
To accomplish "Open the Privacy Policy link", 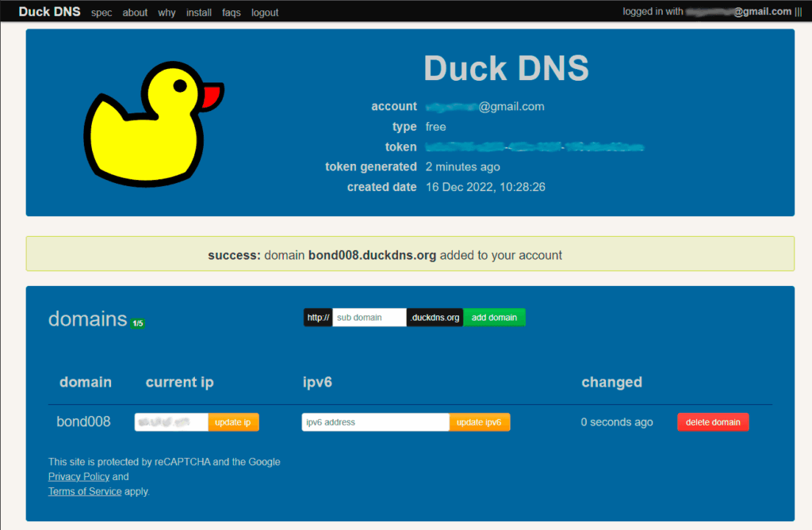I will (79, 476).
